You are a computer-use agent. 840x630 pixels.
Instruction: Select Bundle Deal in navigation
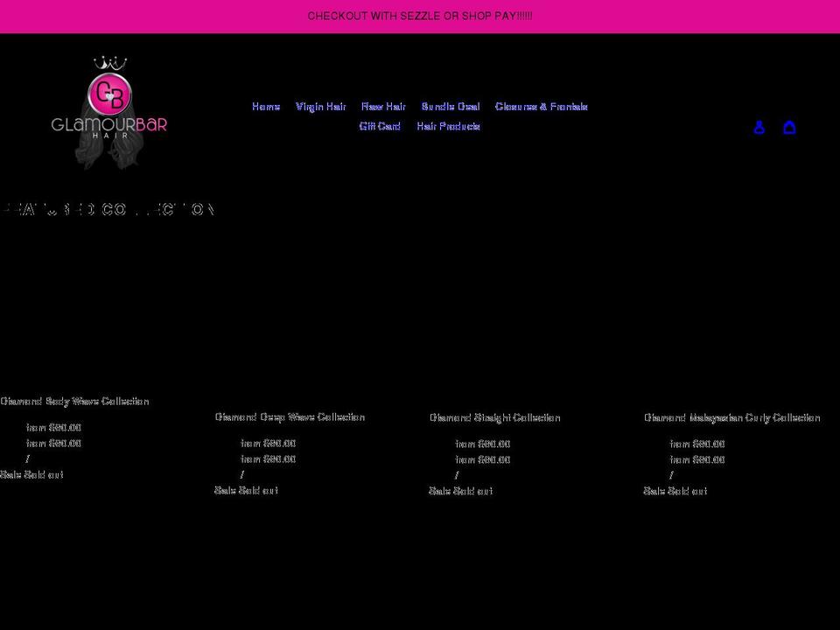pyautogui.click(x=451, y=107)
